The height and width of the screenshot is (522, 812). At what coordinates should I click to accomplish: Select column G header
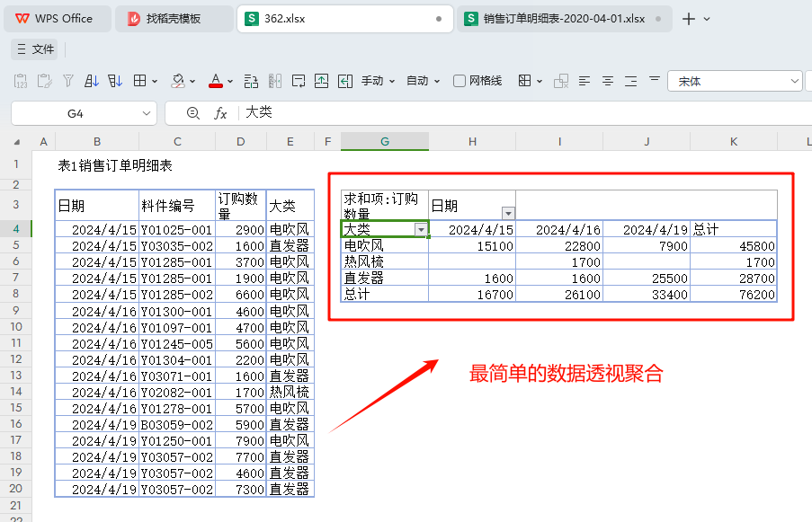click(x=385, y=141)
